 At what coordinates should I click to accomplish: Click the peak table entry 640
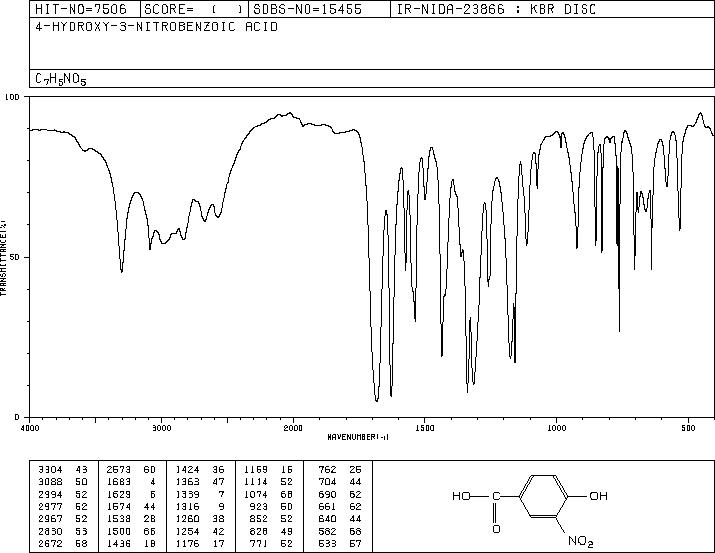(x=327, y=519)
